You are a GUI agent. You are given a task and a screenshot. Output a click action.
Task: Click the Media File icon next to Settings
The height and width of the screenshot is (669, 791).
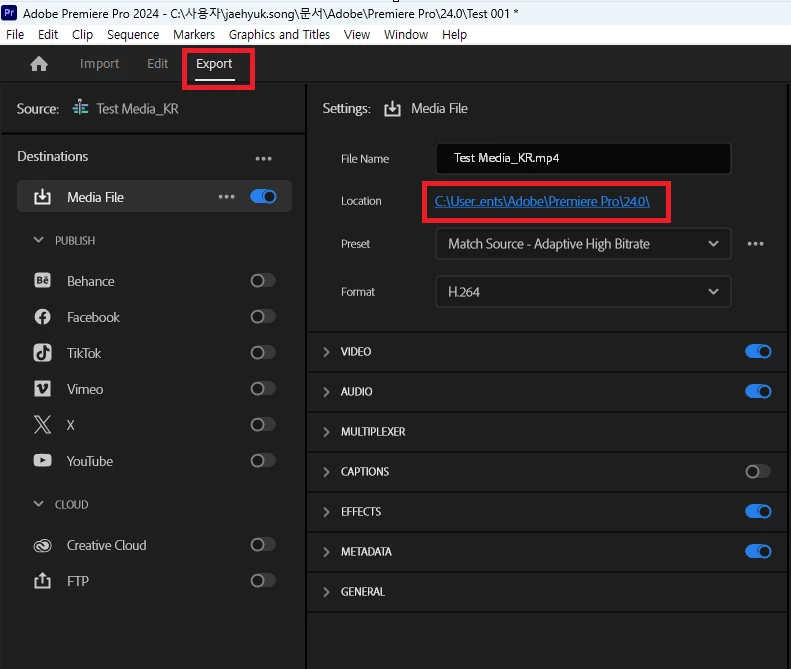point(392,108)
